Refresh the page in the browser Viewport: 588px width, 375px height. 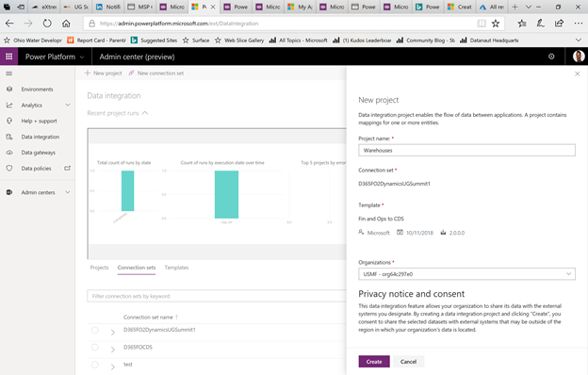[47, 24]
